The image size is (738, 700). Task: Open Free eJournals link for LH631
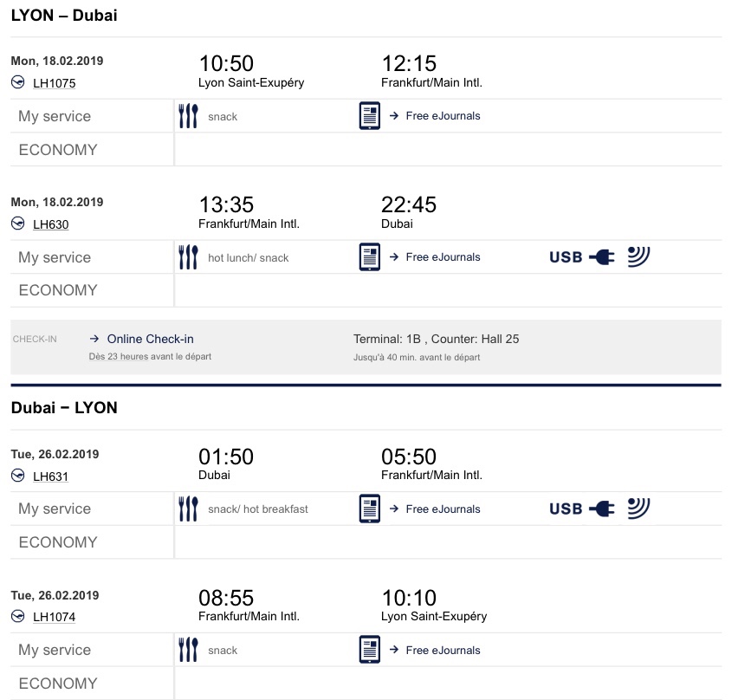coord(443,509)
